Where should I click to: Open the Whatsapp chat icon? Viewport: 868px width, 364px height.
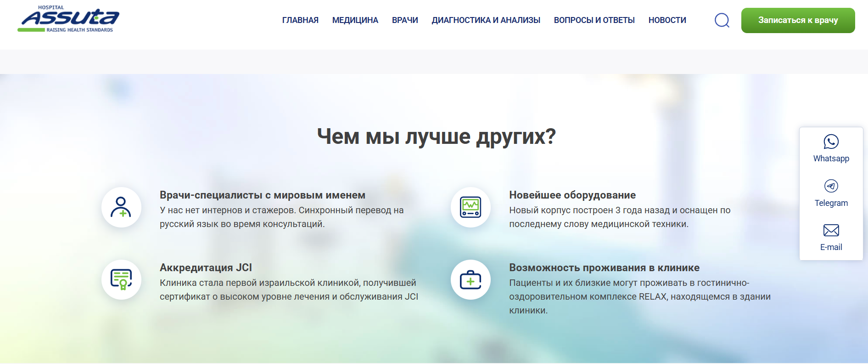point(831,142)
